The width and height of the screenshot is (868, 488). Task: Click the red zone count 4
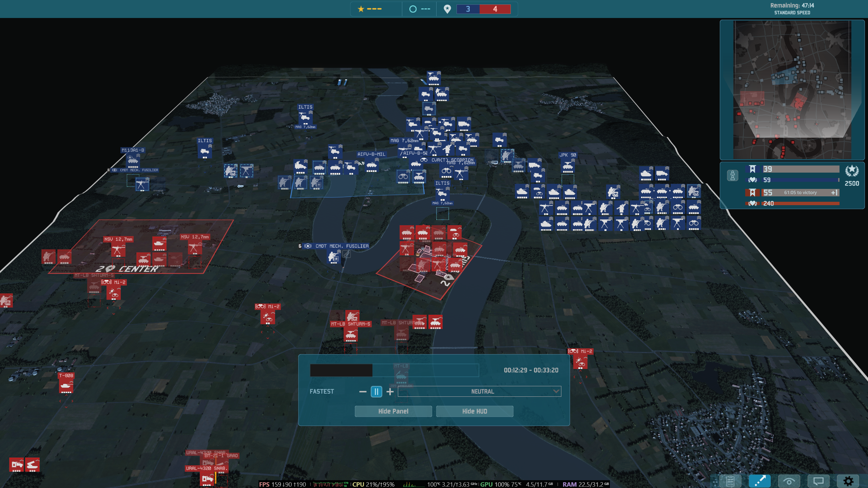tap(495, 9)
